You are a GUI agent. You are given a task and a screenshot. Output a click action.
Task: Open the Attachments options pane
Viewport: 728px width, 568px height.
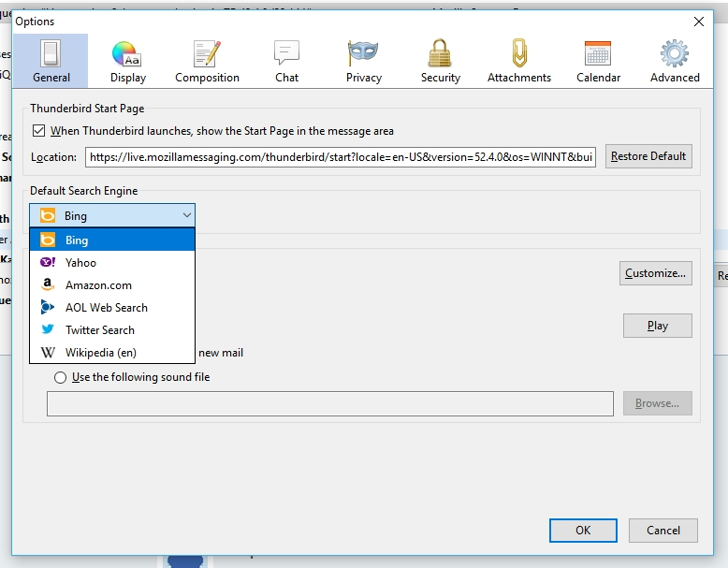point(519,61)
